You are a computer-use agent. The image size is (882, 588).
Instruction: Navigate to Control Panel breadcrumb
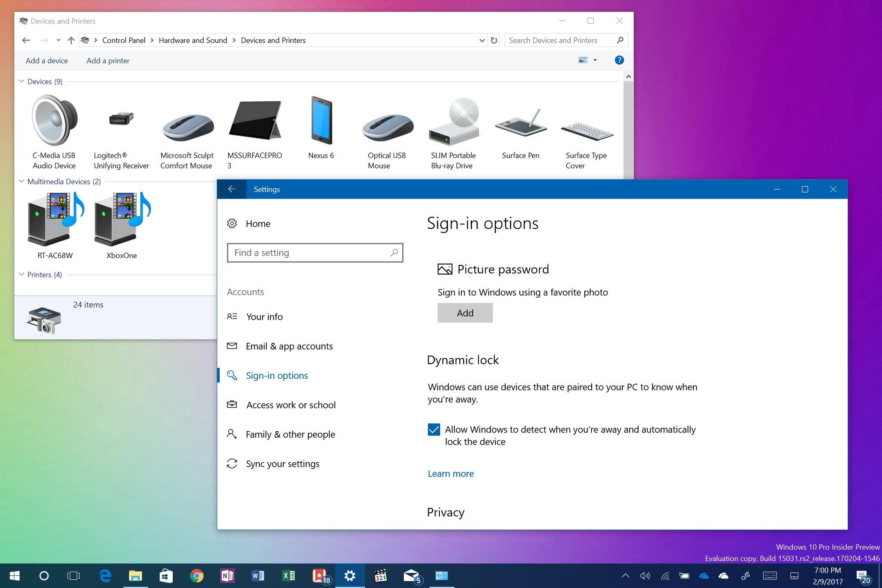(x=124, y=40)
